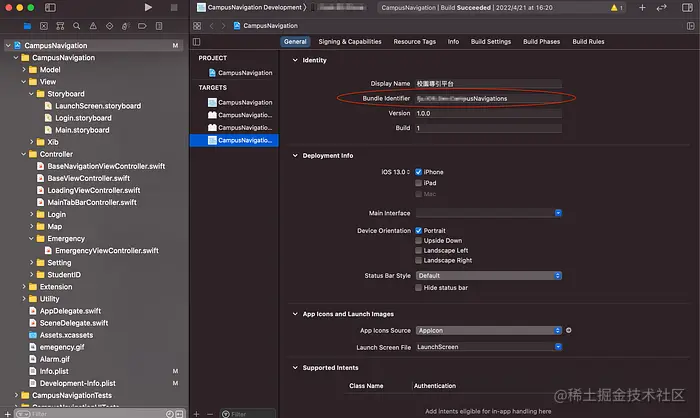Uncheck the iPhone device checkbox
This screenshot has height=418, width=700.
tap(419, 172)
